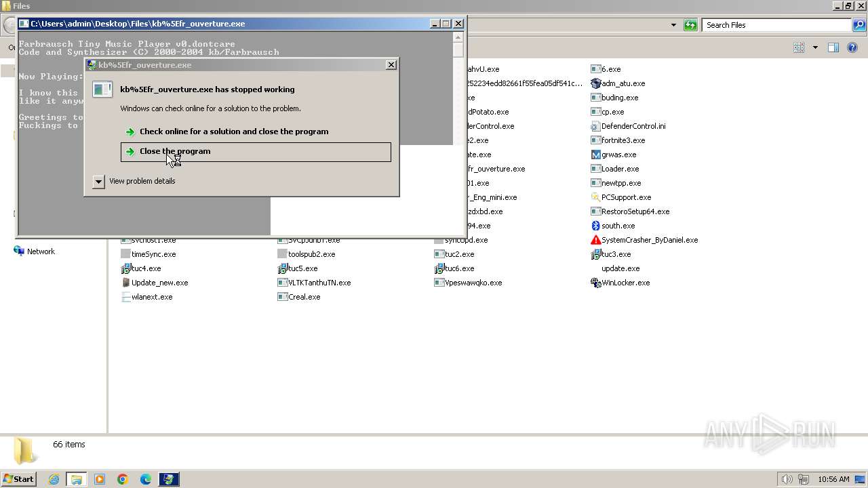This screenshot has height=488, width=868.
Task: Select tuc6.exe installer icon
Action: (x=439, y=268)
